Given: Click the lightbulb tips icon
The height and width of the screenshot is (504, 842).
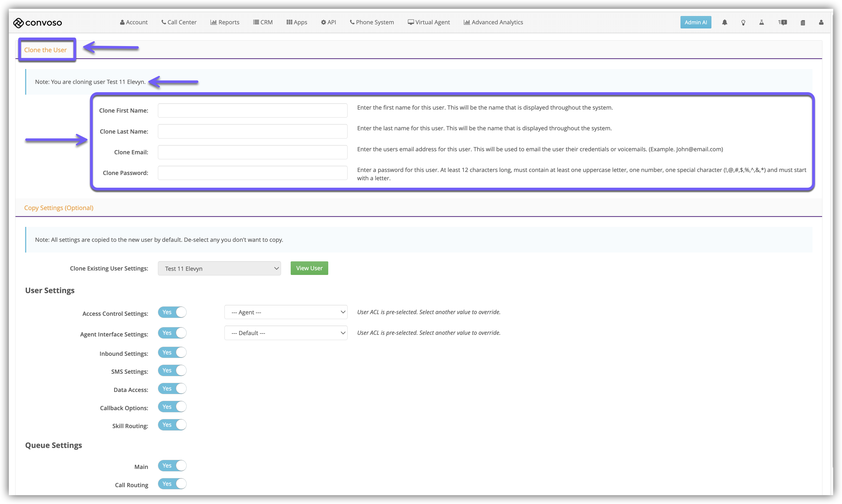Looking at the screenshot, I should (x=743, y=22).
